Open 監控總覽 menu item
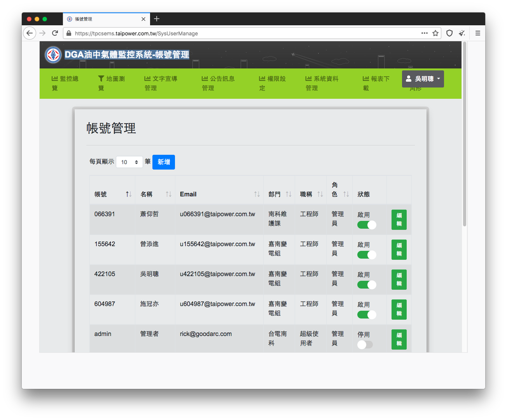The image size is (507, 420). click(x=65, y=83)
